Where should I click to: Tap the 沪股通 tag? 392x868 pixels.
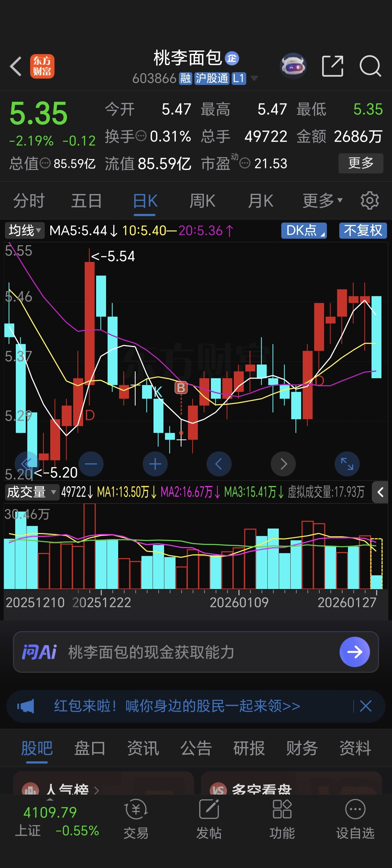point(212,78)
